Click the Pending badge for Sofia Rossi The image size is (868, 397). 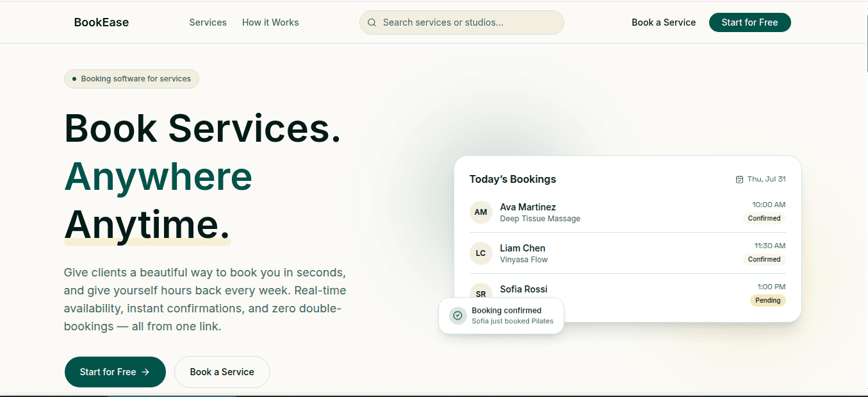coord(767,300)
